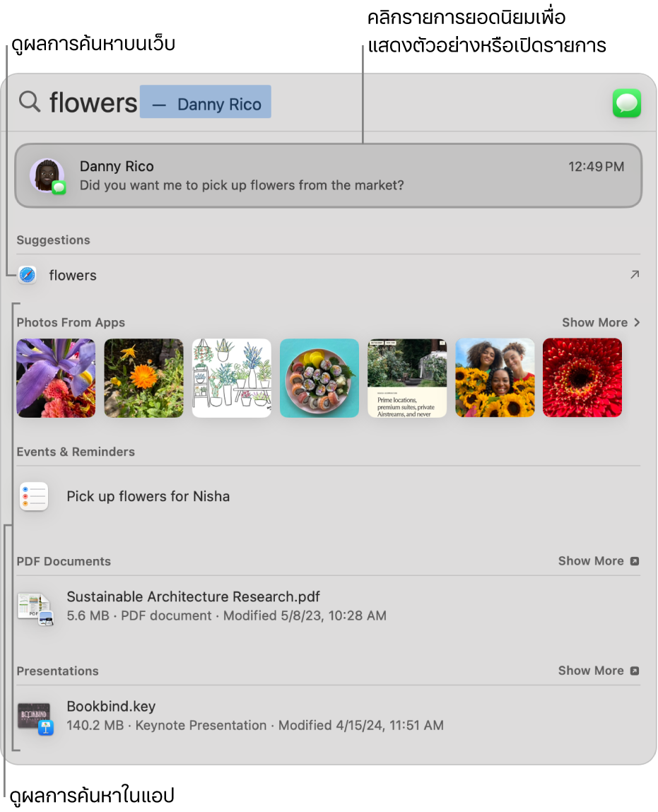This screenshot has width=658, height=812.
Task: Open the Prime locations webpage thumbnail
Action: [407, 378]
